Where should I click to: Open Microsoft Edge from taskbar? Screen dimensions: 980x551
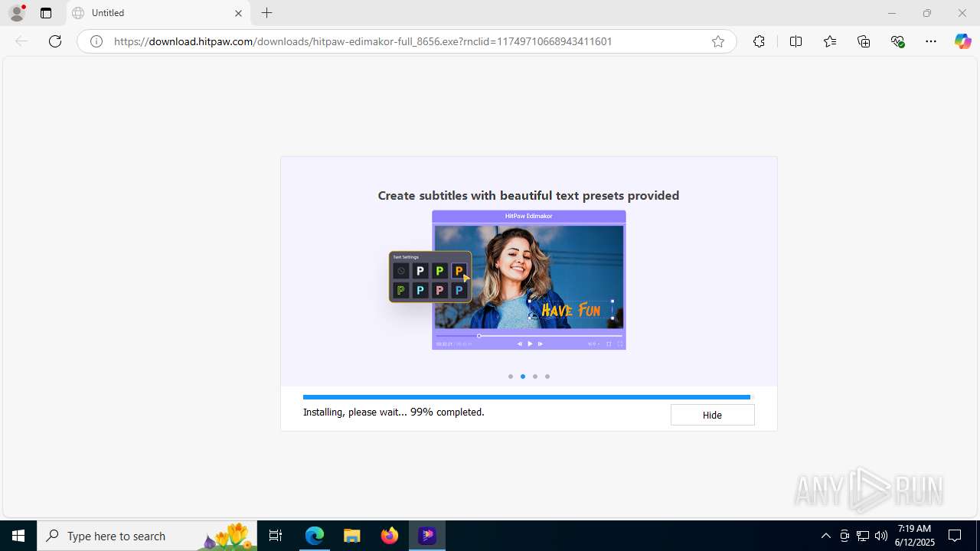tap(315, 536)
